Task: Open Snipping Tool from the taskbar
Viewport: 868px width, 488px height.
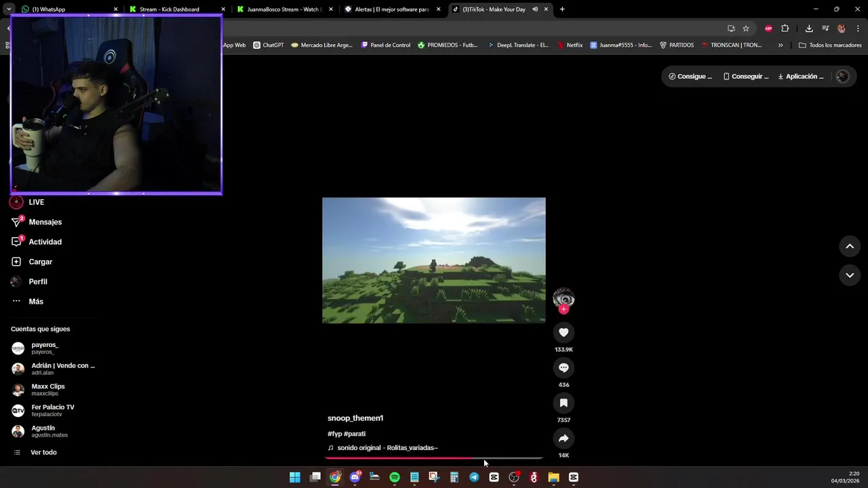Action: tap(434, 477)
